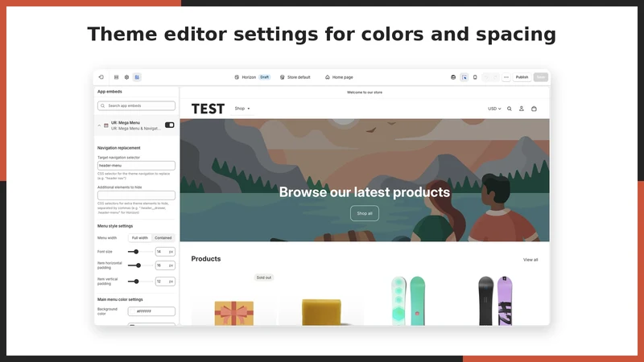This screenshot has height=362, width=644.
Task: Click the Store default market icon
Action: tap(283, 77)
